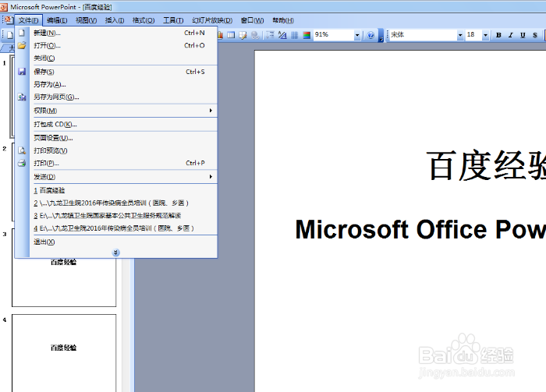Click the 百度经验 title text on slide
This screenshot has height=392, width=546.
pyautogui.click(x=486, y=165)
